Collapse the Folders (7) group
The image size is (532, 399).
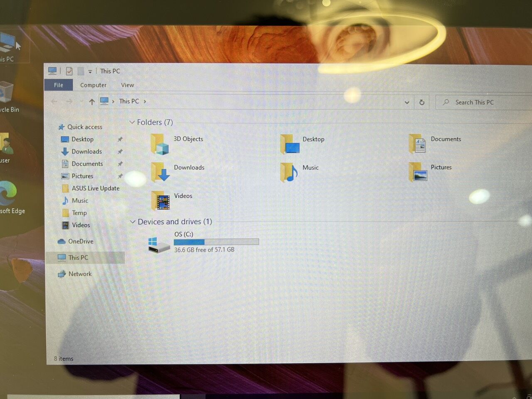(x=132, y=122)
